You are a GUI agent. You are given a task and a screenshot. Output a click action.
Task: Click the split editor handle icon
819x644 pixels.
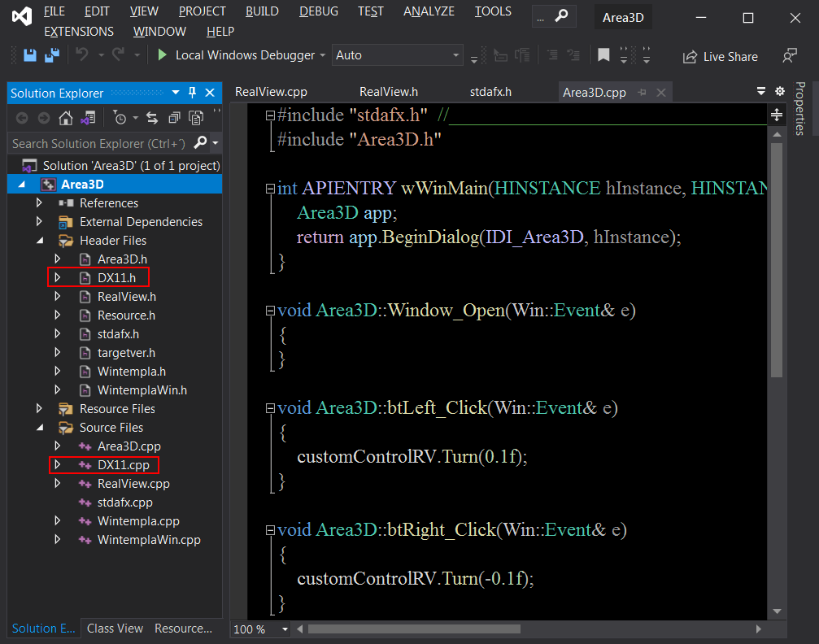777,115
